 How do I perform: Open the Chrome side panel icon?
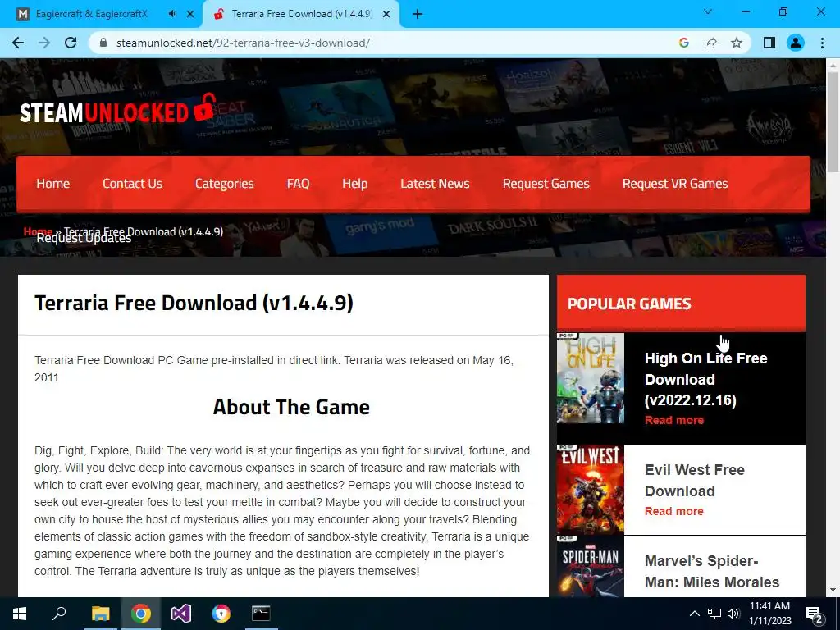pyautogui.click(x=769, y=43)
